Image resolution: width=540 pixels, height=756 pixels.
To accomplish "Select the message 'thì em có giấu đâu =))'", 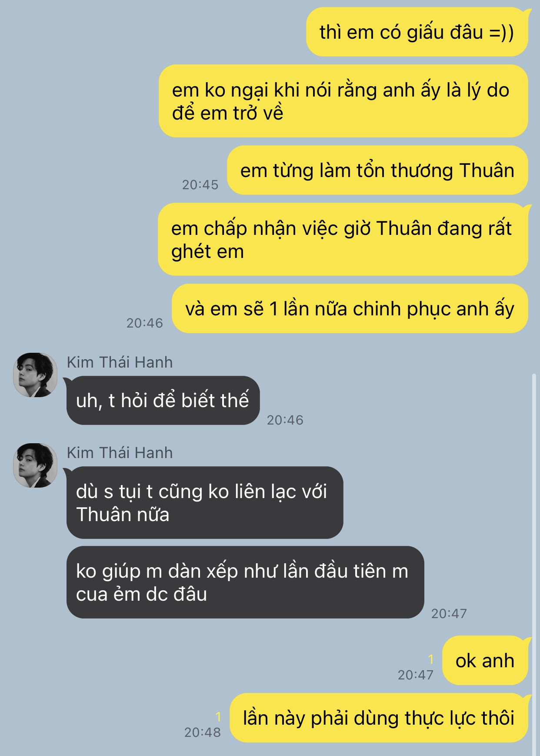I will [x=417, y=32].
